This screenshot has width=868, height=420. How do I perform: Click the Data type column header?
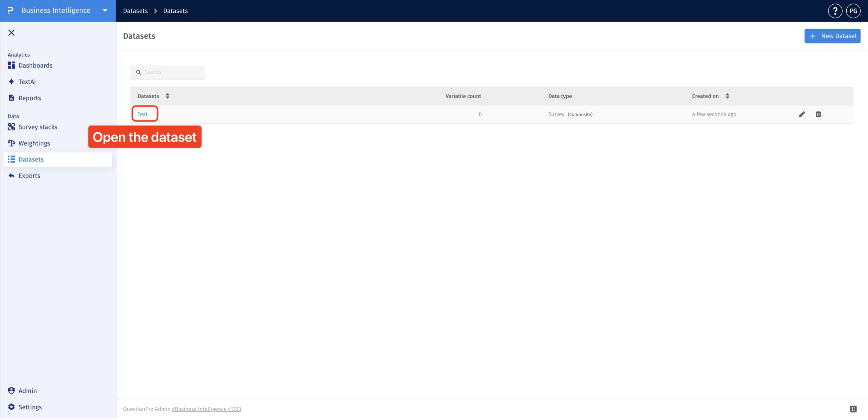point(560,96)
